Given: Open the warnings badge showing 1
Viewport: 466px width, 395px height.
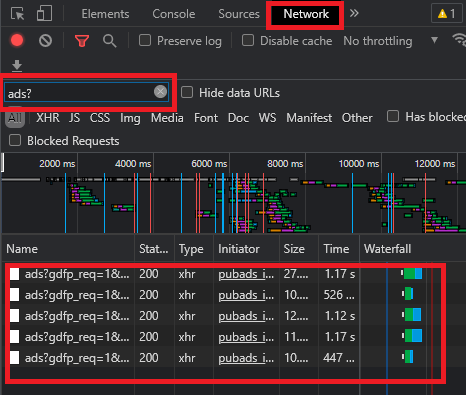Looking at the screenshot, I should [x=447, y=13].
